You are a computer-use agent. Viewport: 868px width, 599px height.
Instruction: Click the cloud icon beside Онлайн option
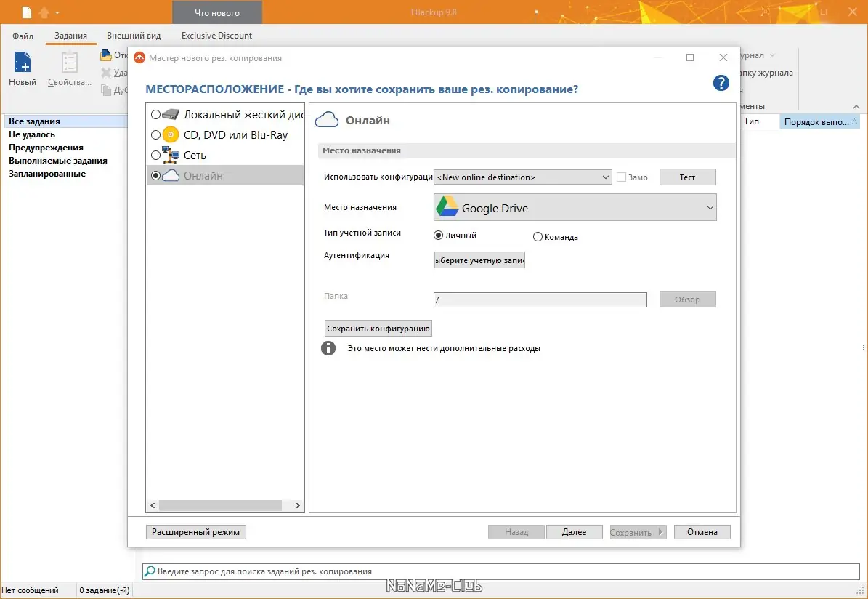click(x=171, y=176)
